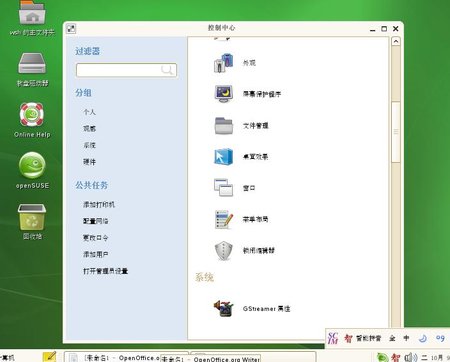Open the 菜单布局 menu layout icon
Image resolution: width=450 pixels, height=362 pixels.
(223, 219)
